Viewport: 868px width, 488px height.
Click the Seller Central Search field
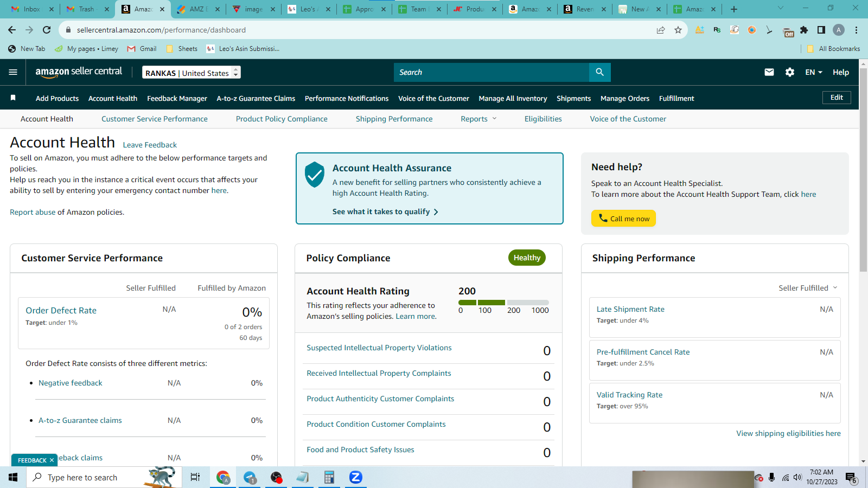[492, 72]
